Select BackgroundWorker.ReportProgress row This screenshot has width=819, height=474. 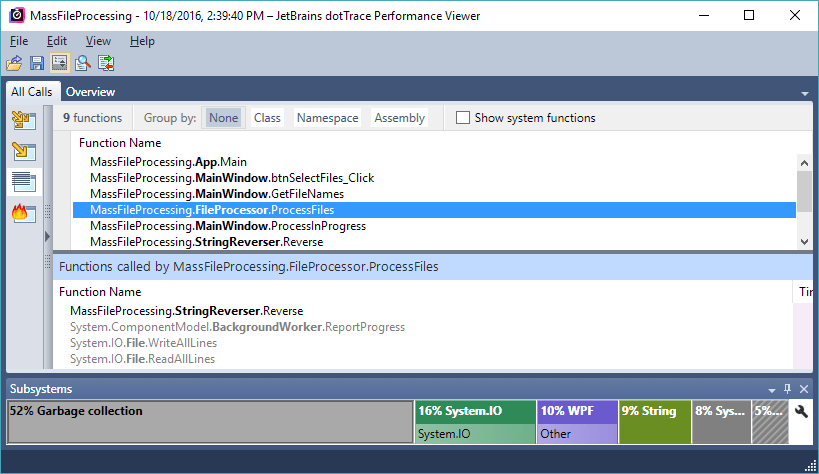point(423,327)
